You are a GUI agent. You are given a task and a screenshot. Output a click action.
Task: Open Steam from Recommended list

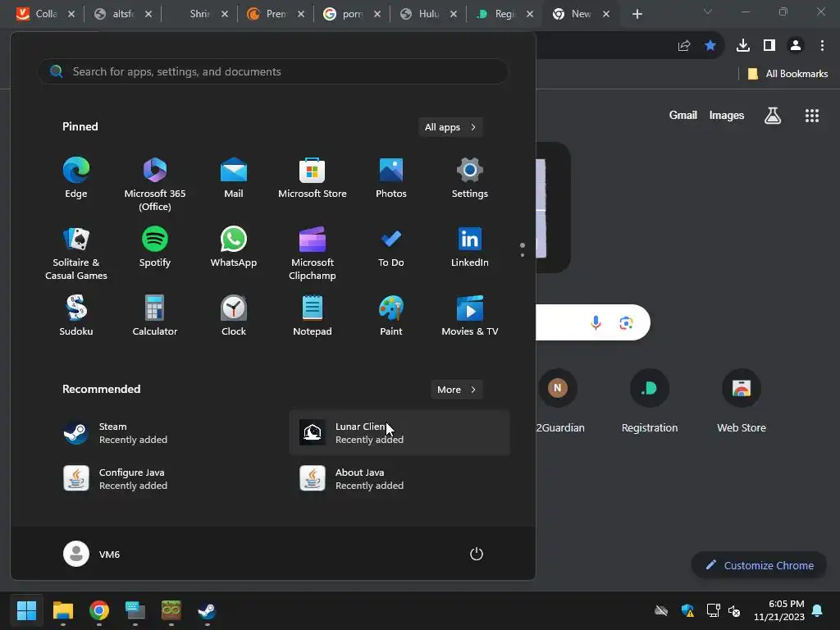pyautogui.click(x=163, y=433)
